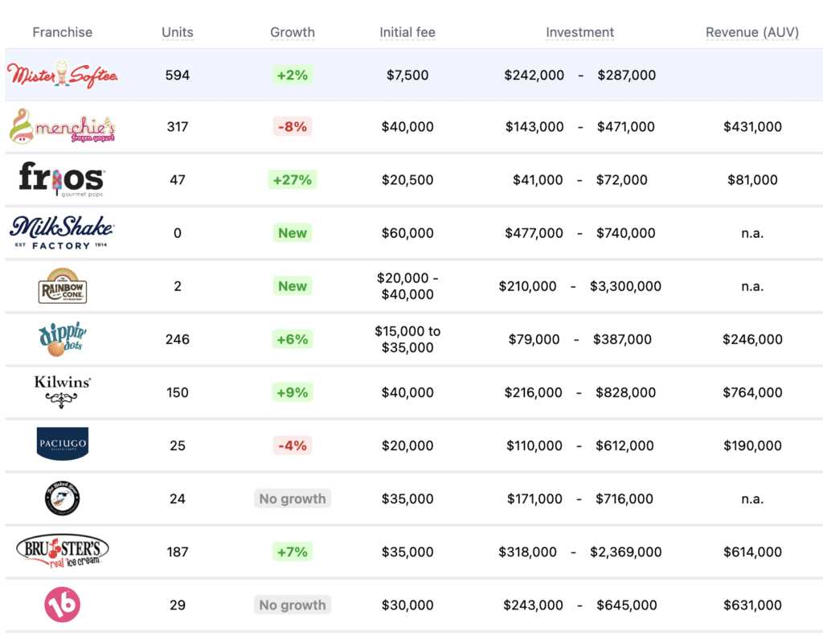Select the New badge in MilkShake Factory row
The image size is (823, 644).
[x=293, y=232]
